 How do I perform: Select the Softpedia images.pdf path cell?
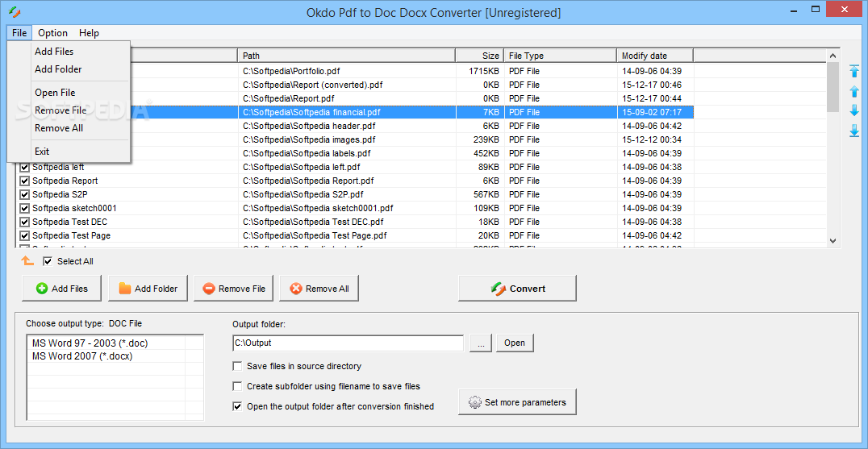[x=347, y=139]
